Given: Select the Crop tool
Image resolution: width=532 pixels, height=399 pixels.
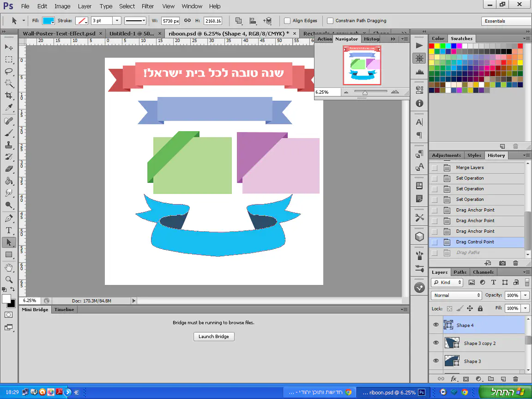Looking at the screenshot, I should [x=9, y=96].
